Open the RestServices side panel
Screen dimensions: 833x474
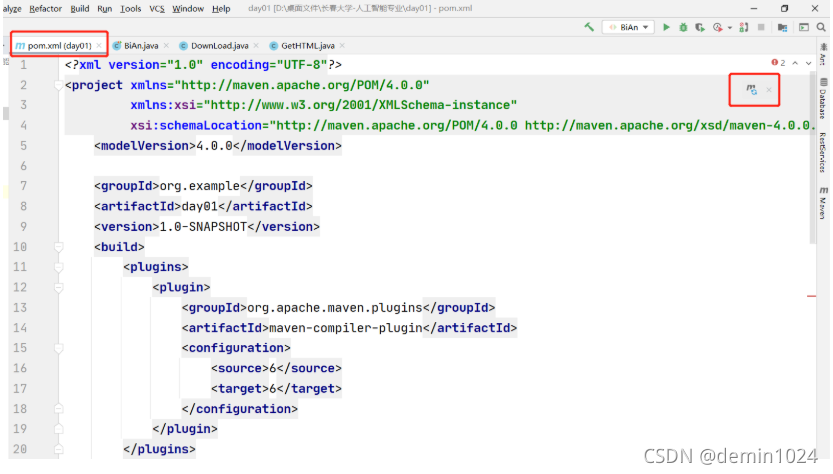(x=823, y=153)
